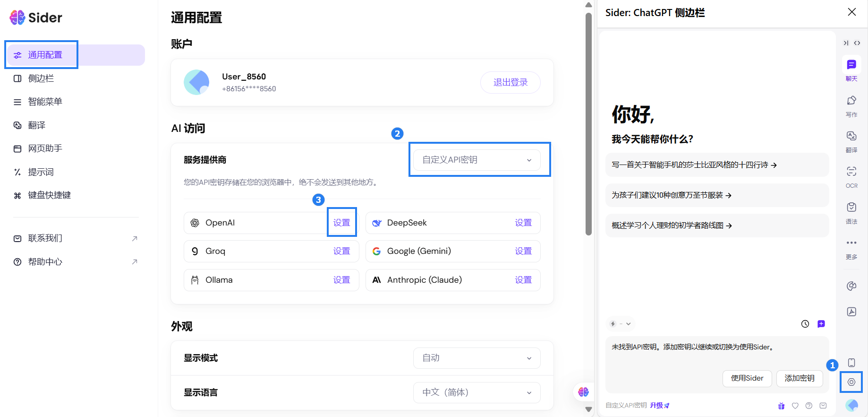868x417 pixels.
Task: Expand the 显示语言 dropdown
Action: 477,392
